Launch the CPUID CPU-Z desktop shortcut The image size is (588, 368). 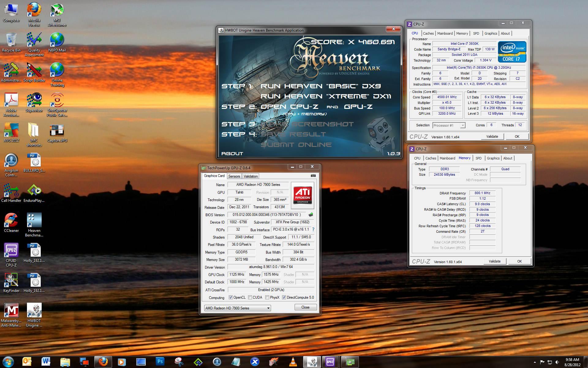11,255
